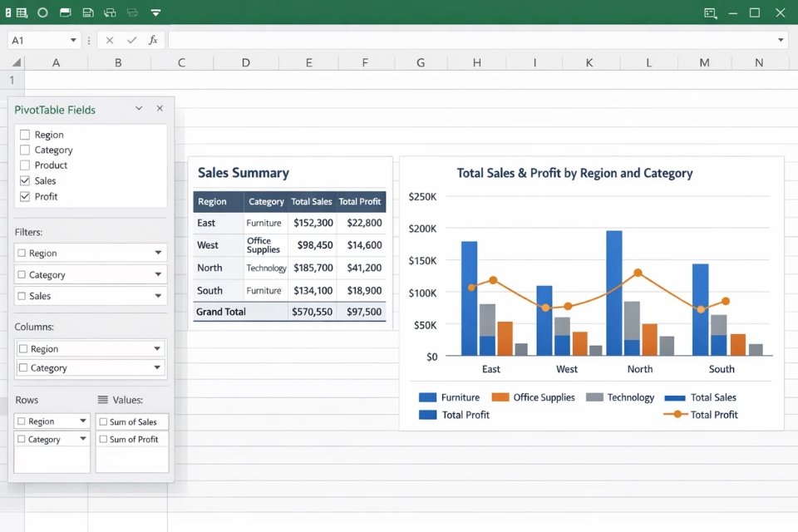Image resolution: width=798 pixels, height=532 pixels.
Task: Click the new window icon in the toolbar
Action: [65, 12]
